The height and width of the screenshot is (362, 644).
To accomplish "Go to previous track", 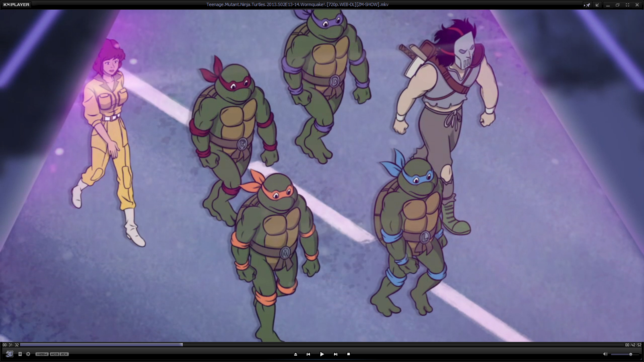I will pyautogui.click(x=308, y=354).
